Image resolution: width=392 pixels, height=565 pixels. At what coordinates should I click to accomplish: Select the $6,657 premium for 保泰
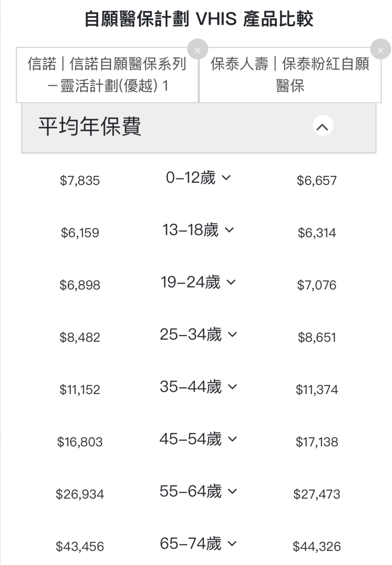coord(317,181)
